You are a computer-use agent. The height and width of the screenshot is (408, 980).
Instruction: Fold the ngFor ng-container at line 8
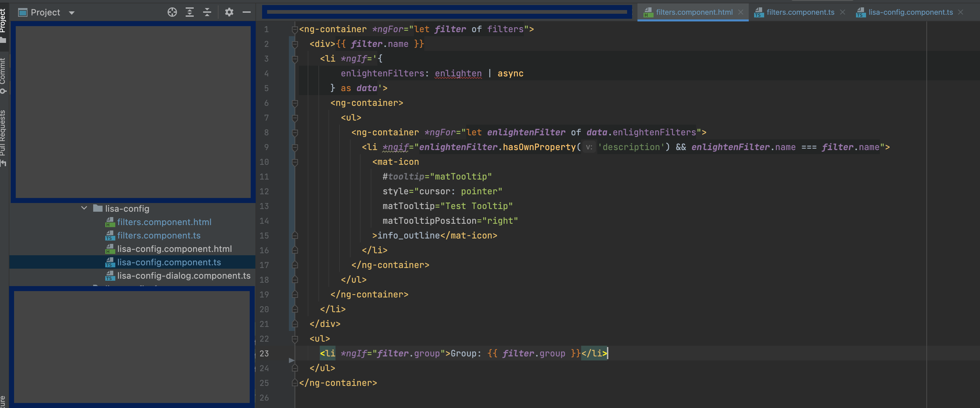[x=295, y=132]
